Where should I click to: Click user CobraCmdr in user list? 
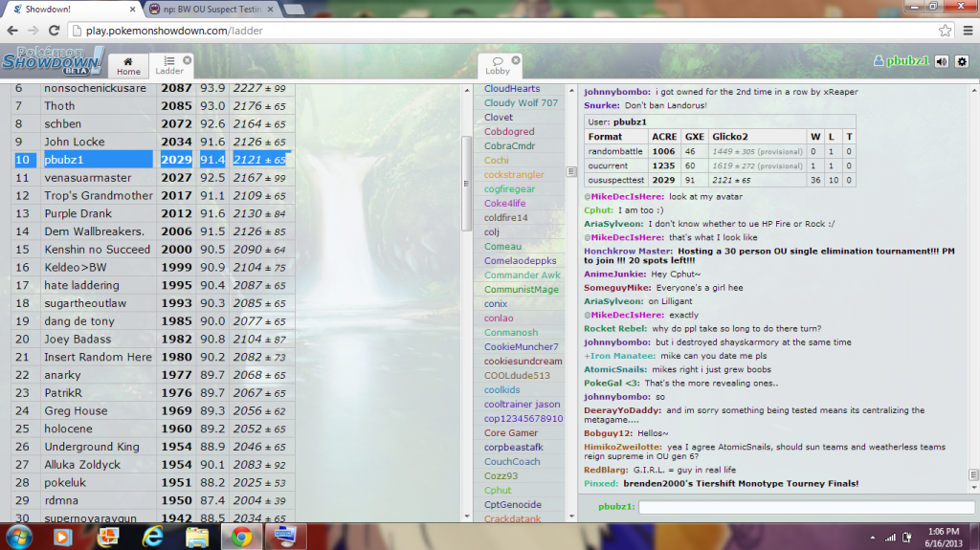point(509,146)
